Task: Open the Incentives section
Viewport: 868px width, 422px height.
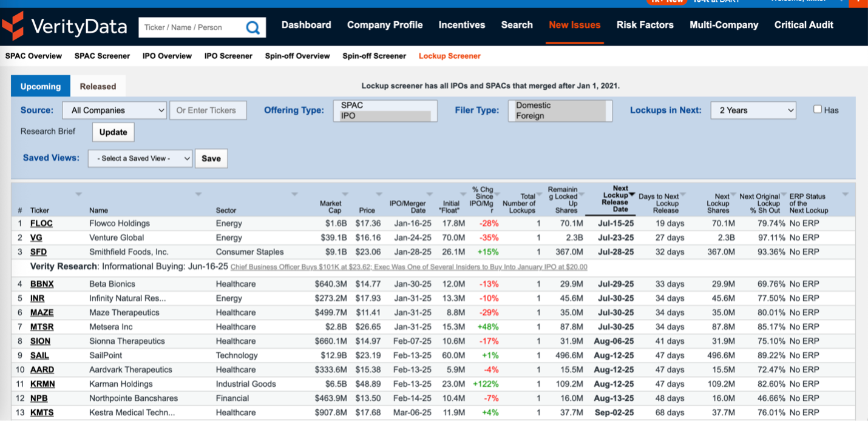Action: [x=462, y=25]
